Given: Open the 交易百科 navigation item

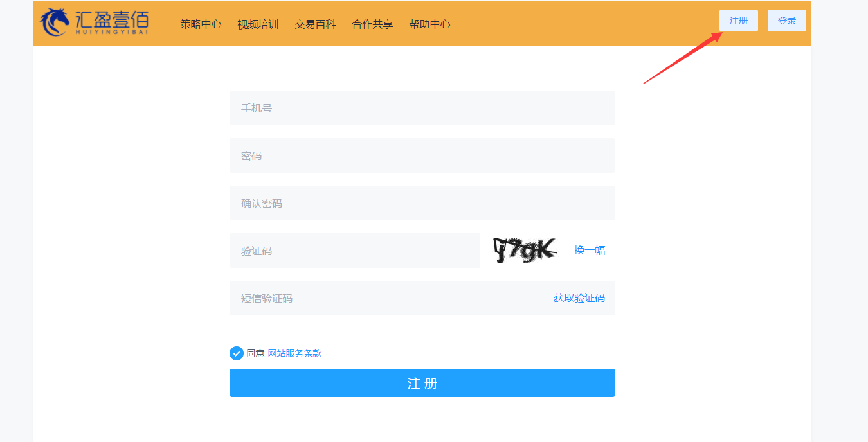Looking at the screenshot, I should click(x=315, y=24).
